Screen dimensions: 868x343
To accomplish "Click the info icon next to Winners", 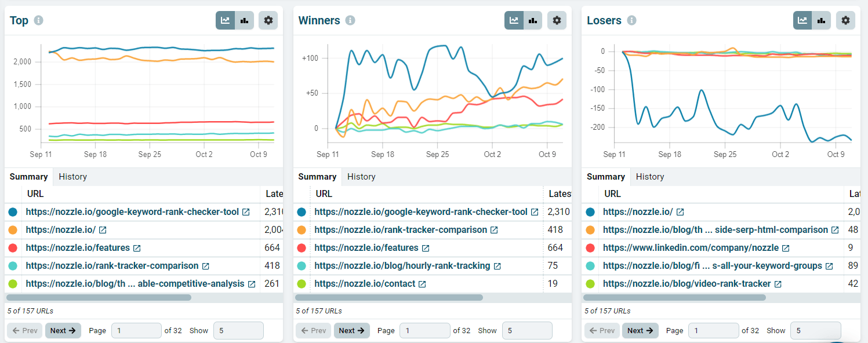I will [x=350, y=20].
